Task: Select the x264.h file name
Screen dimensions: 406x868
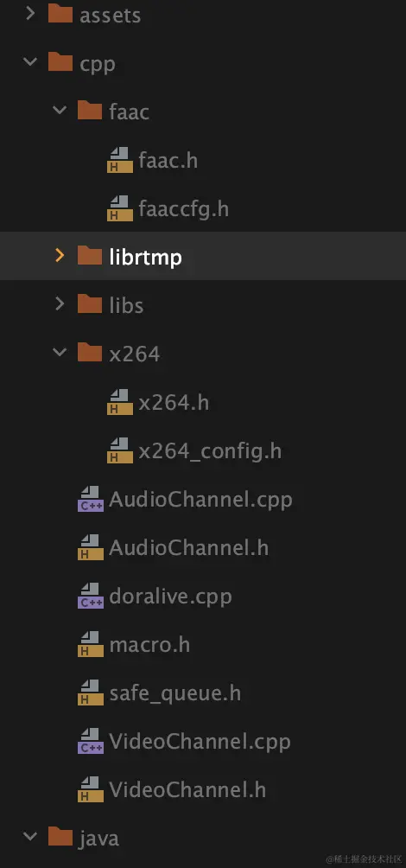Action: pos(174,403)
